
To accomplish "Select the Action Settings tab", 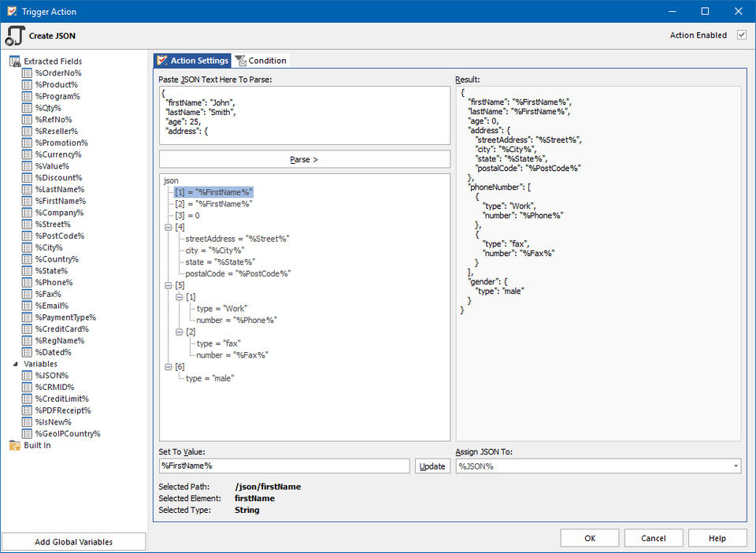I will pyautogui.click(x=193, y=61).
